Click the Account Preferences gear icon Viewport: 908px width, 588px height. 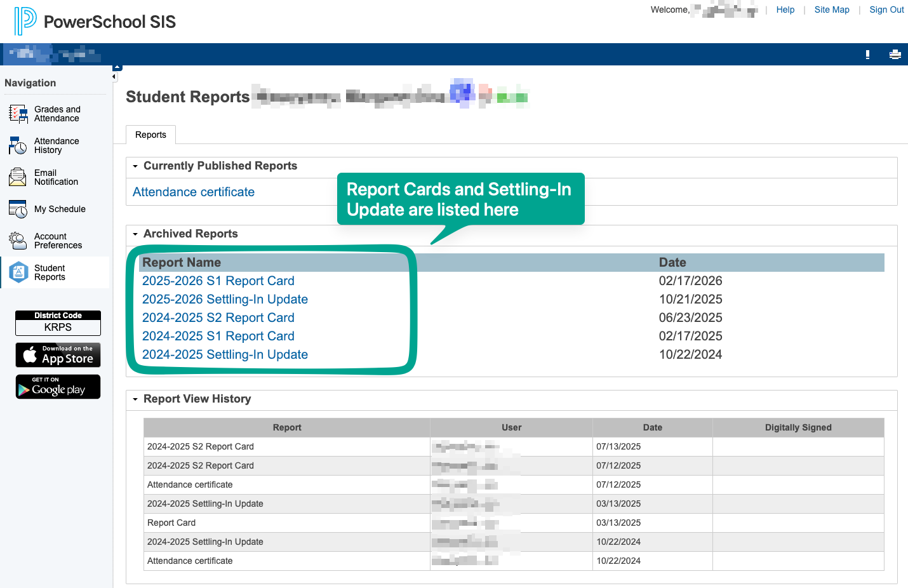click(x=18, y=241)
